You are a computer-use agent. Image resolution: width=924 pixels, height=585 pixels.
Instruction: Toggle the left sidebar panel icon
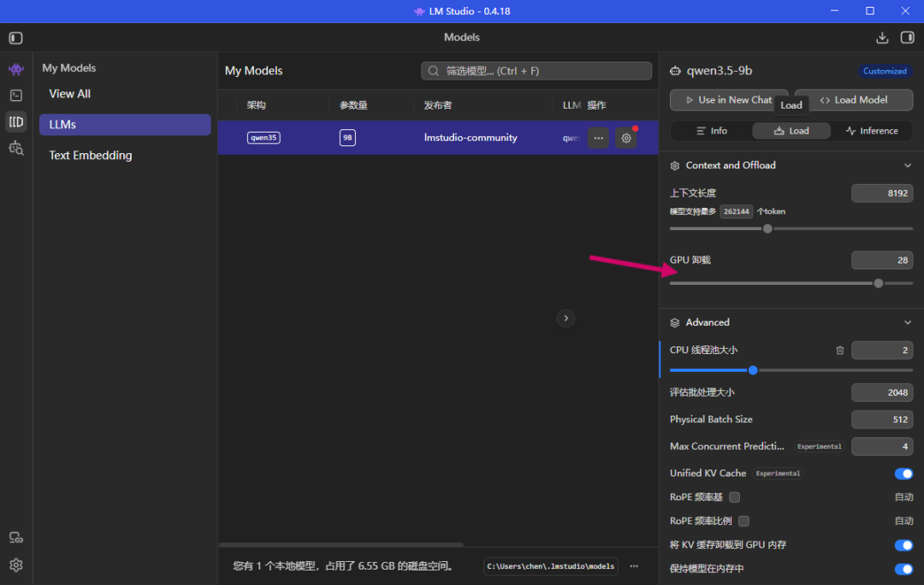tap(16, 38)
